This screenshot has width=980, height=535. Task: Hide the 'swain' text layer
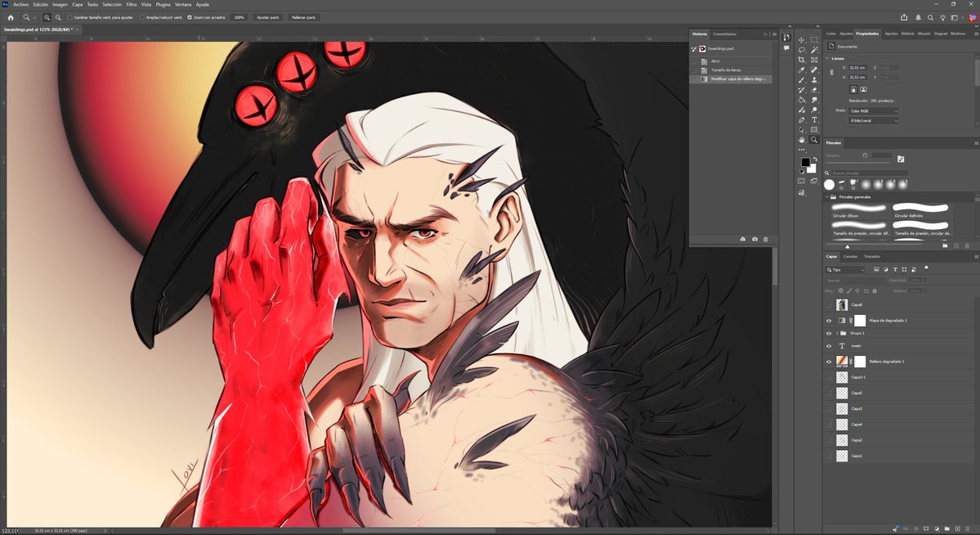point(829,346)
